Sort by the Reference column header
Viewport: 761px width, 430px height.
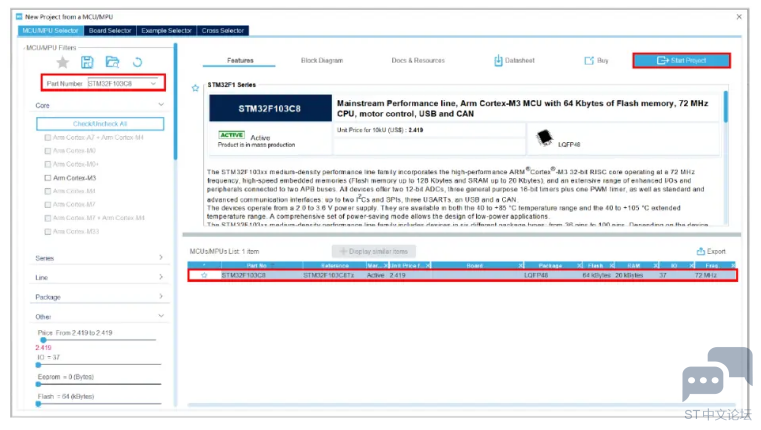pos(335,265)
